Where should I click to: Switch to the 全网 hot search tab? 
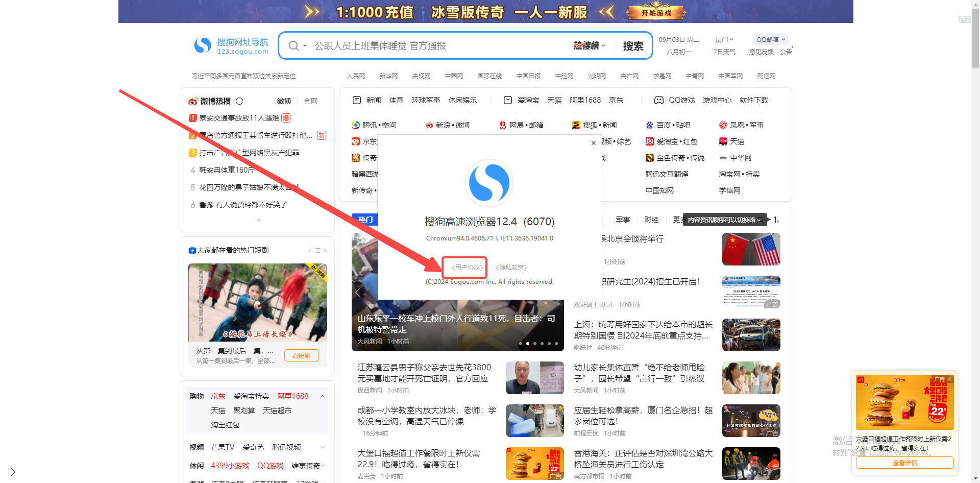click(310, 101)
